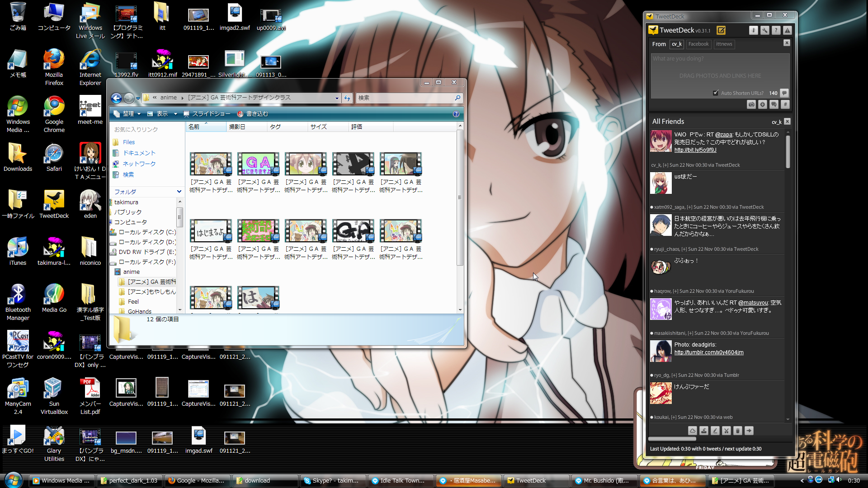868x488 pixels.
Task: Click the right arrow move-column icon in TweetDeck
Action: coord(749,431)
